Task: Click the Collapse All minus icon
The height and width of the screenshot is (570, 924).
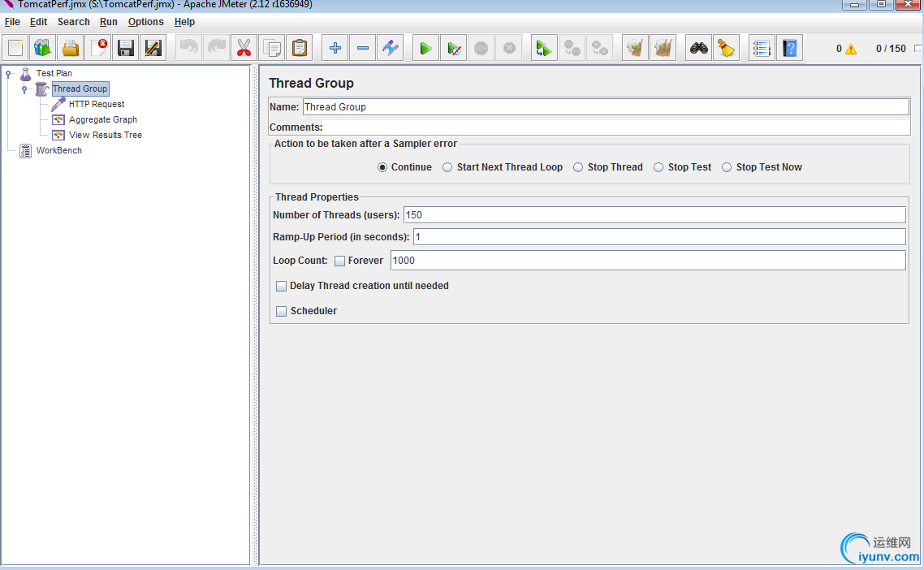Action: (x=362, y=48)
